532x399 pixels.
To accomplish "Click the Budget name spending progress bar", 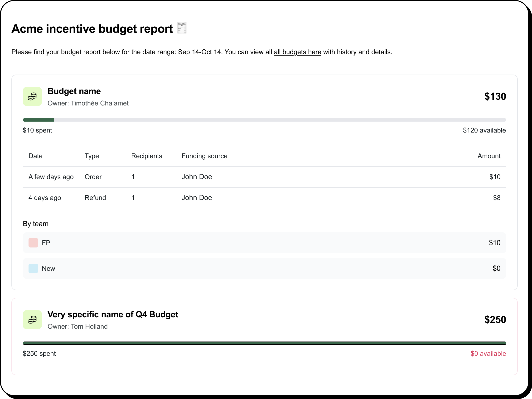I will (264, 120).
